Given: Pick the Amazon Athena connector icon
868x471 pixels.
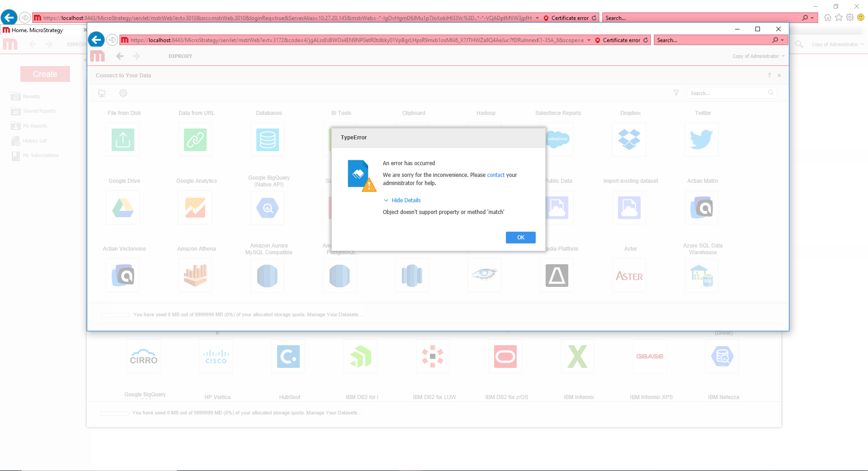Looking at the screenshot, I should (195, 276).
